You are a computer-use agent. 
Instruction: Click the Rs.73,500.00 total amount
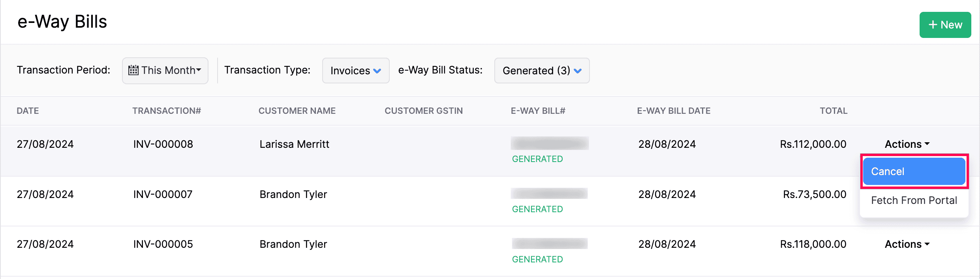pyautogui.click(x=815, y=194)
